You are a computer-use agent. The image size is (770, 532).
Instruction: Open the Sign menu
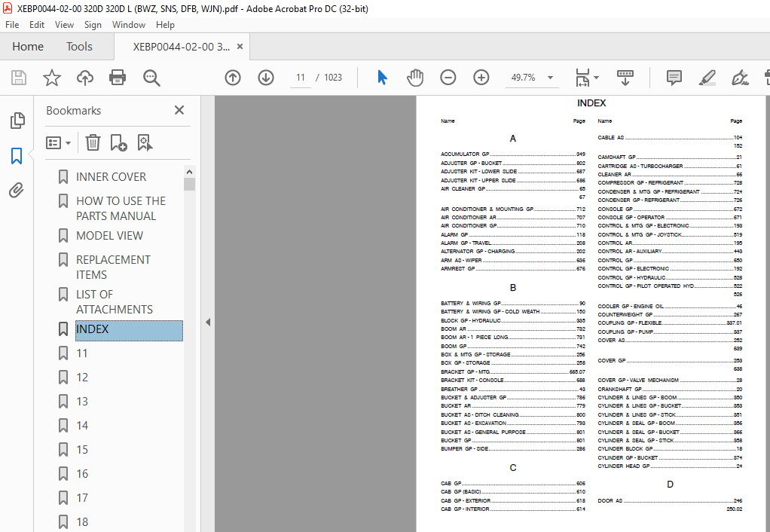93,25
